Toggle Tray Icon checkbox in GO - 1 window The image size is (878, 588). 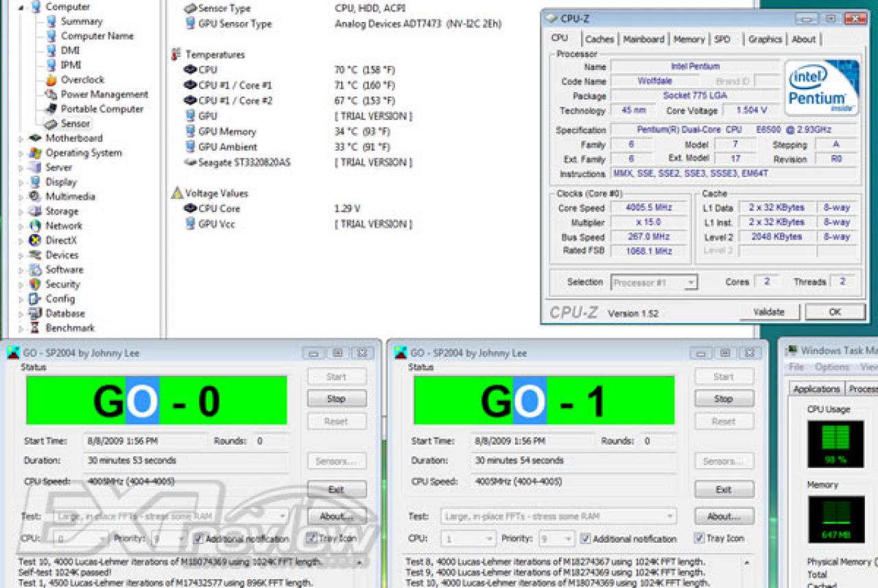[x=699, y=538]
